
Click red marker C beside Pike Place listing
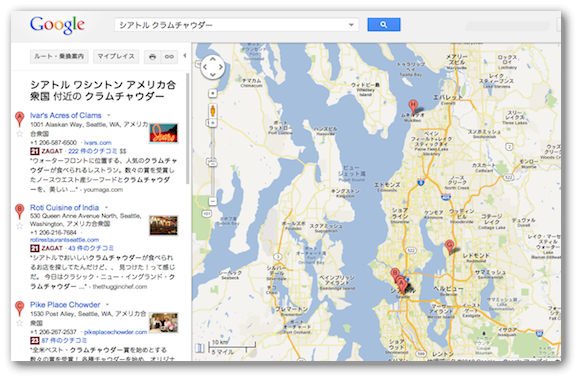pyautogui.click(x=20, y=308)
